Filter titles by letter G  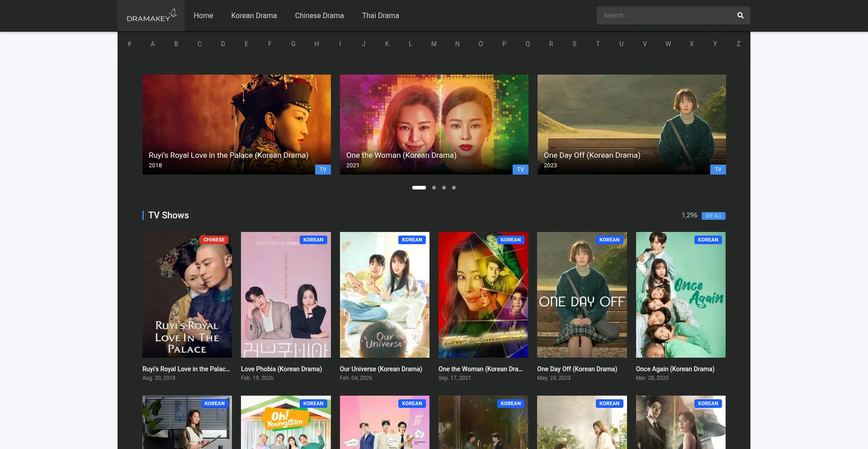pyautogui.click(x=293, y=44)
